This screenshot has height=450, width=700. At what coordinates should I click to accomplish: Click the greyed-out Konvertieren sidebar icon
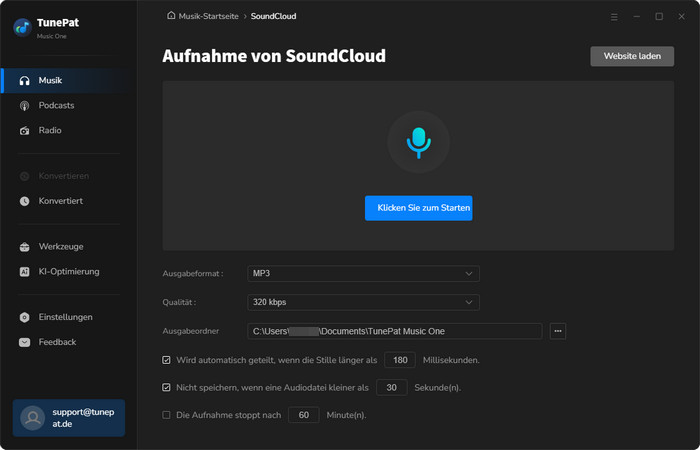(25, 176)
